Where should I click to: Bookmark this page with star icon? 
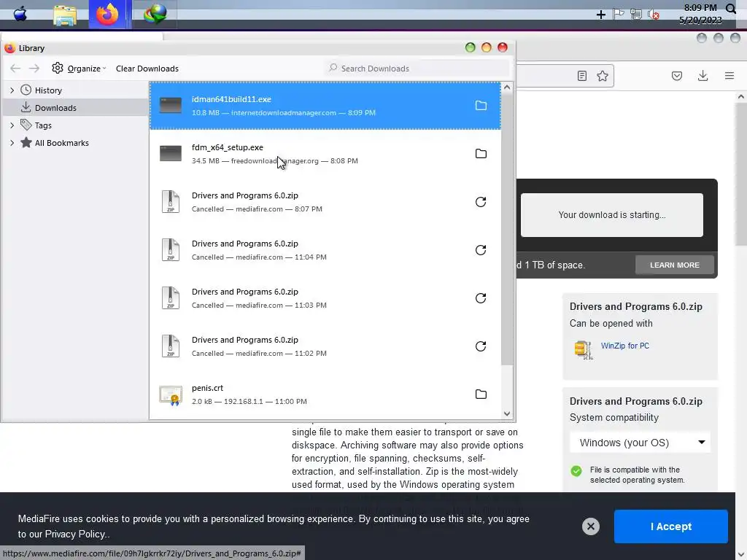coord(602,76)
